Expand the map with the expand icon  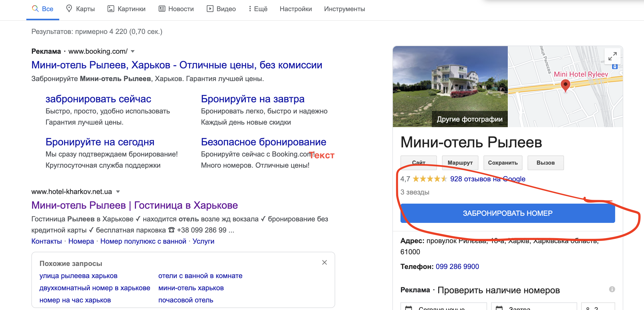(x=612, y=56)
